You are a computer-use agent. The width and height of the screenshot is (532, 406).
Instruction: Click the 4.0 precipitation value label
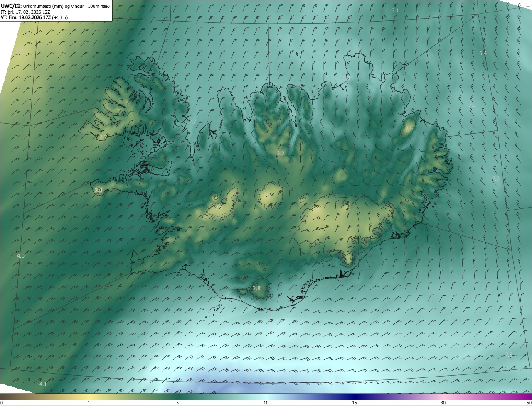[20, 256]
